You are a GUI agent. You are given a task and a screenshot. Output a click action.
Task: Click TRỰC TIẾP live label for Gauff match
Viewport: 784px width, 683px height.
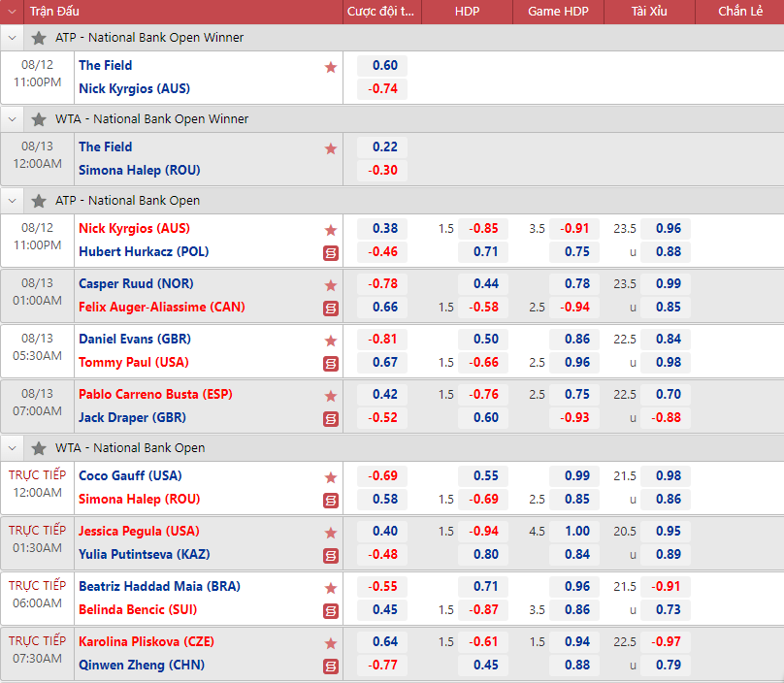[38, 475]
